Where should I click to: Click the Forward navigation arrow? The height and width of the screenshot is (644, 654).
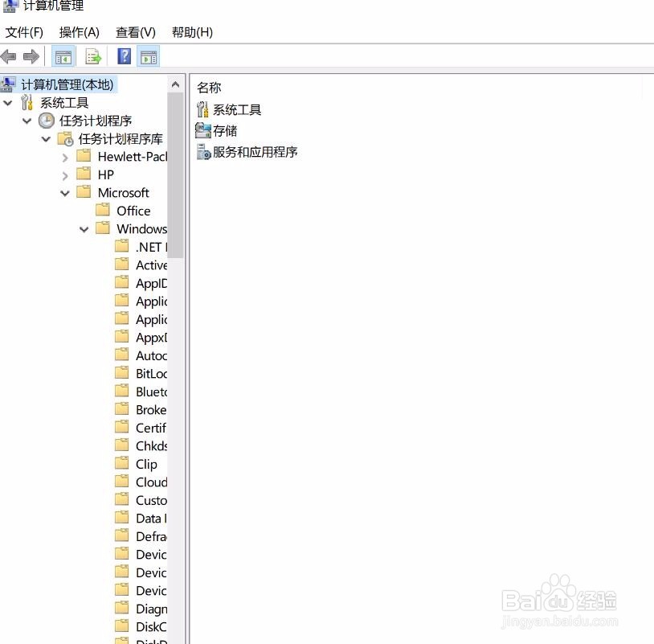pos(31,56)
